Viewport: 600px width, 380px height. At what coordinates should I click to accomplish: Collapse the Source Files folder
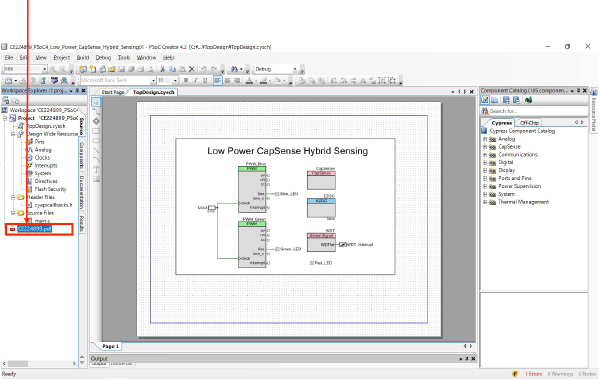pyautogui.click(x=13, y=213)
